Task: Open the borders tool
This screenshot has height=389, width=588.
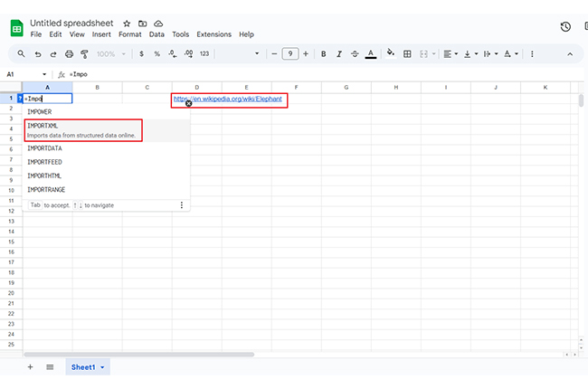Action: (407, 54)
